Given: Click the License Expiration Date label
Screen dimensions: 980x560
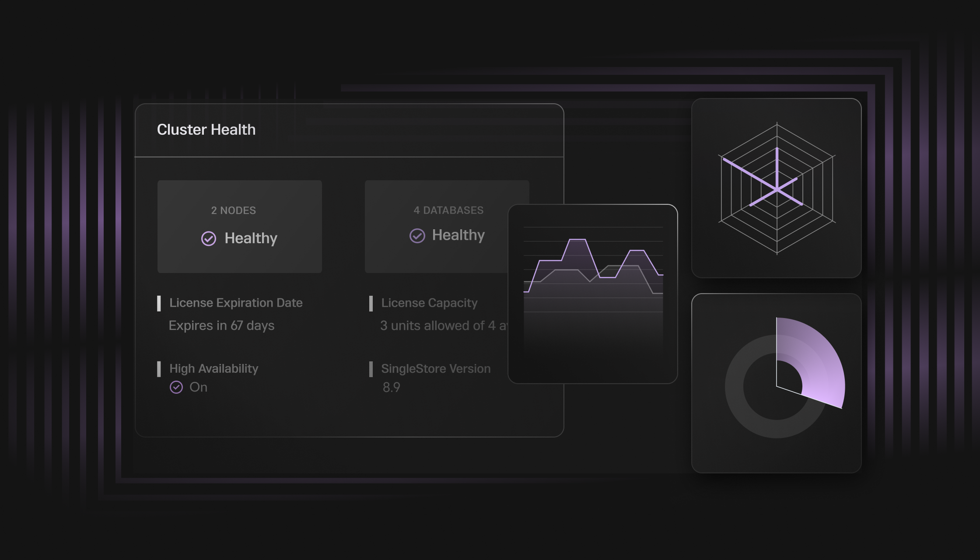Looking at the screenshot, I should click(236, 303).
